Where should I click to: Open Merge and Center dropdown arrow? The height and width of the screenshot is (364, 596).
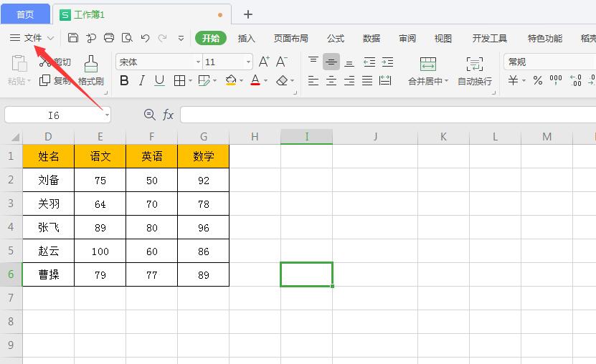tap(446, 81)
